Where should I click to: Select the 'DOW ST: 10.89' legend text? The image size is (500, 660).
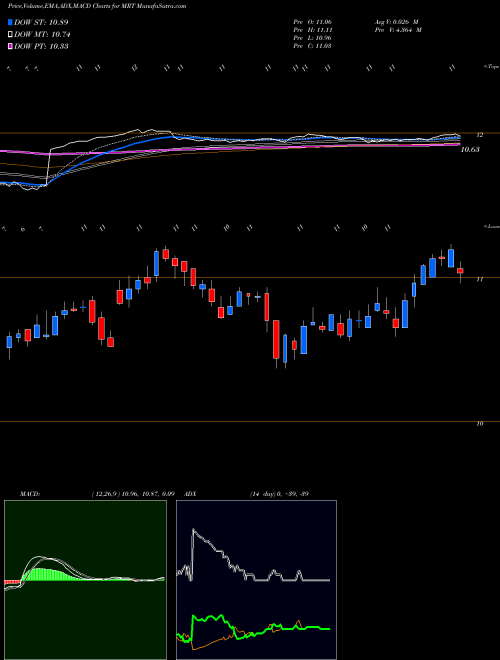[41, 22]
